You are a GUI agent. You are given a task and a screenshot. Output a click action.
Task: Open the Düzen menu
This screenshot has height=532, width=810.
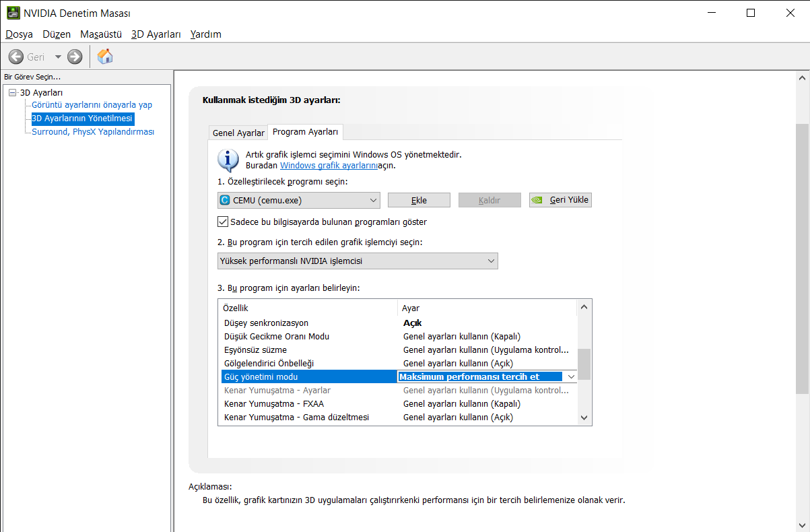click(x=57, y=34)
